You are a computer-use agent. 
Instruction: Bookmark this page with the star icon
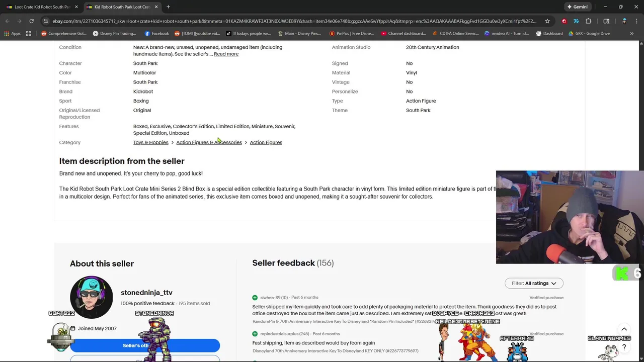click(547, 21)
